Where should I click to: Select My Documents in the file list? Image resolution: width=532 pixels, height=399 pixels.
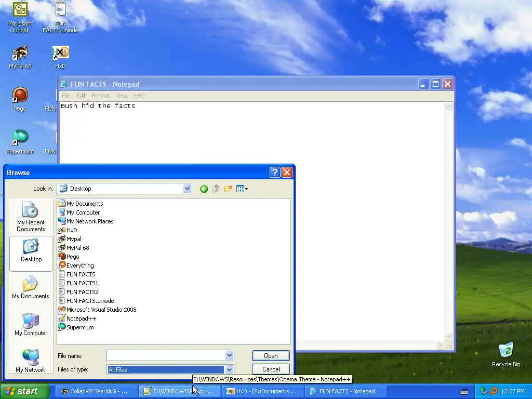[81, 204]
